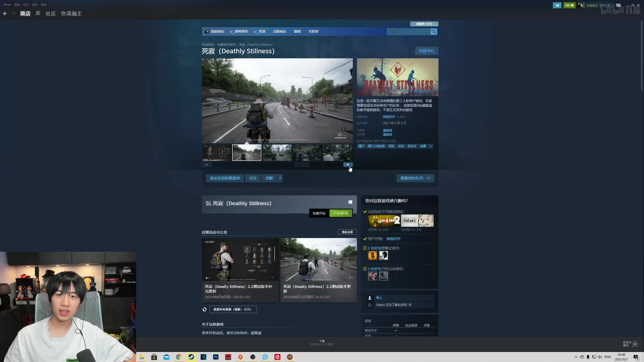Open the 2.2测试版本更新 news card from 8月22日
644x362 pixels.
coord(319,270)
